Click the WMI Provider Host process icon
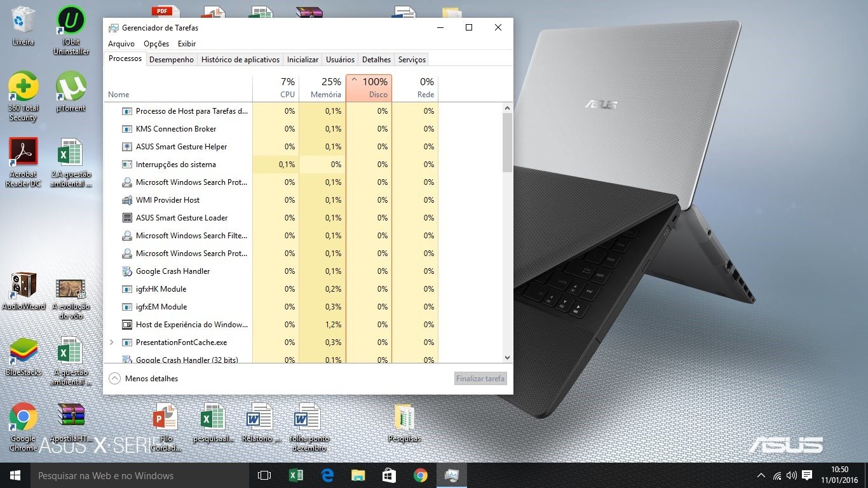Screen dimensions: 868x488 tap(126, 200)
